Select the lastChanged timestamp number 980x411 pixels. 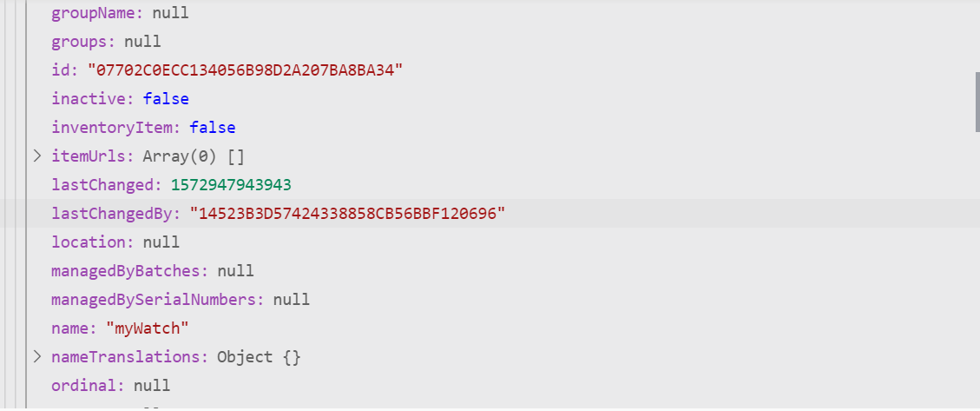pos(231,185)
